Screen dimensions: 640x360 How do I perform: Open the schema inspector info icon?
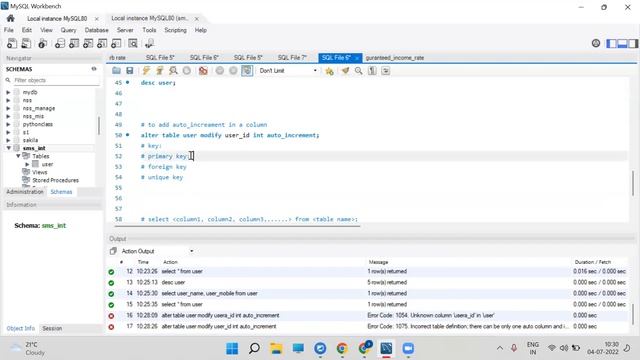point(42,43)
